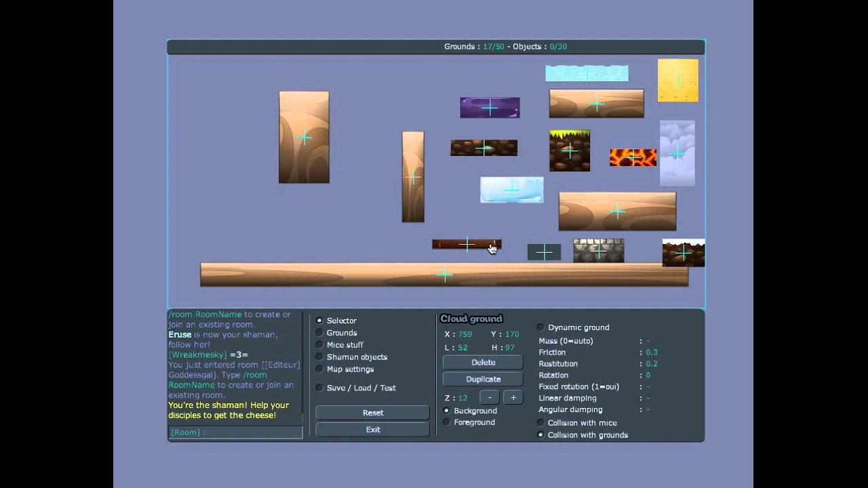Viewport: 868px width, 488px height.
Task: Select the yellow sand ground block
Action: point(678,81)
